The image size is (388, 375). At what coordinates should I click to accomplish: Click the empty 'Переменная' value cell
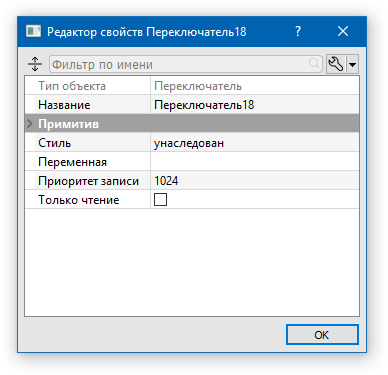255,162
